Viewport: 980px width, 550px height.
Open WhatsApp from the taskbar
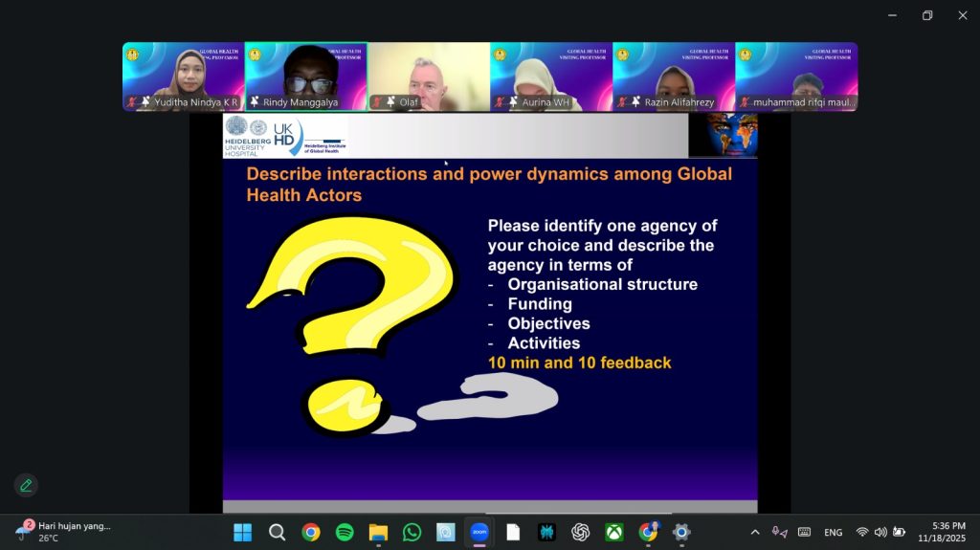point(412,532)
